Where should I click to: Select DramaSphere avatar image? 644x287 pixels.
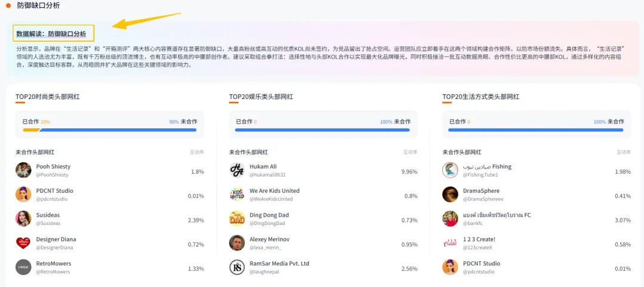(x=450, y=195)
